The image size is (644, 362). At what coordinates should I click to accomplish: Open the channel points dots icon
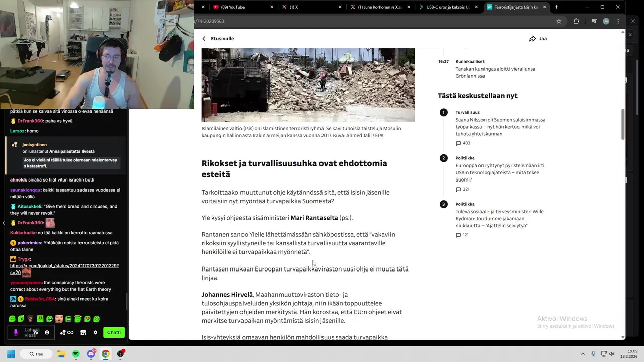[63, 332]
